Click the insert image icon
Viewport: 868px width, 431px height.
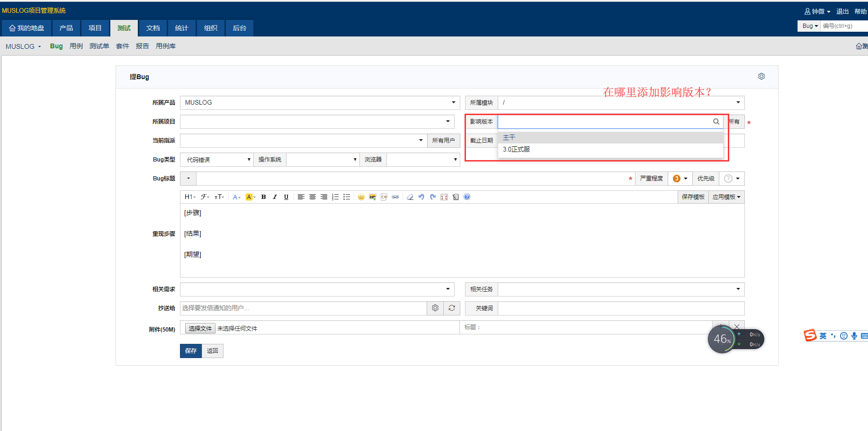point(373,197)
